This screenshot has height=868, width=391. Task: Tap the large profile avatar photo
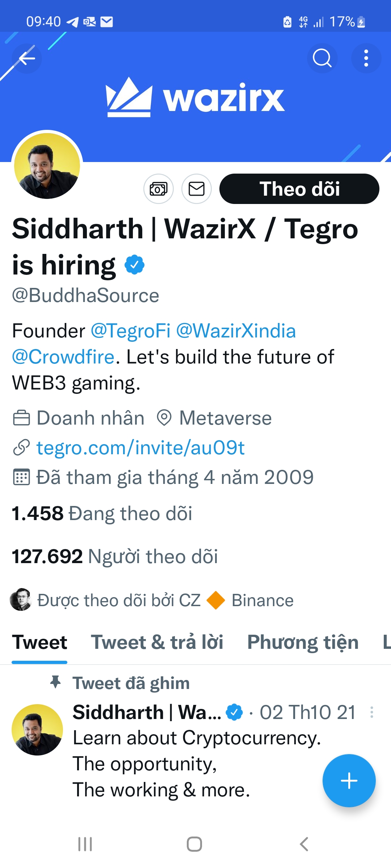(47, 166)
